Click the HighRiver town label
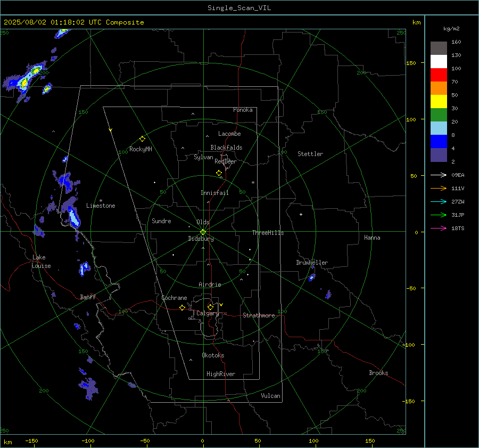The image size is (479, 448). pyautogui.click(x=221, y=374)
